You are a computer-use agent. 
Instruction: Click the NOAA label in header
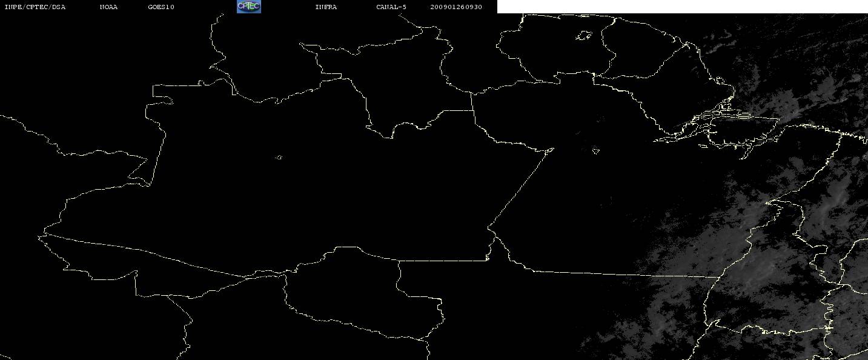pos(108,7)
